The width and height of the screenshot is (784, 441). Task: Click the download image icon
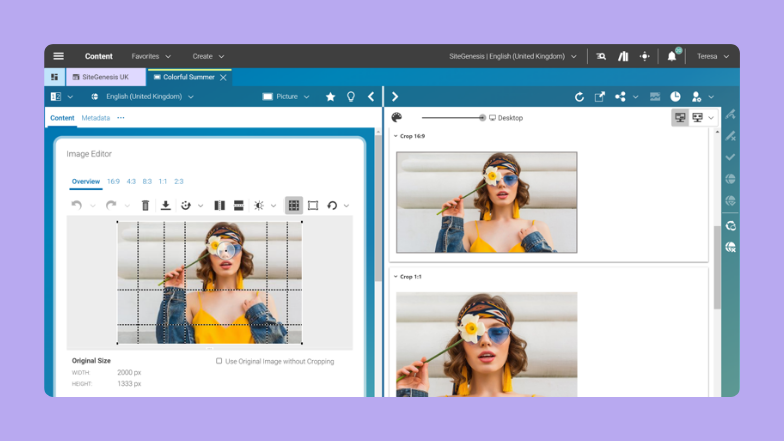point(166,205)
